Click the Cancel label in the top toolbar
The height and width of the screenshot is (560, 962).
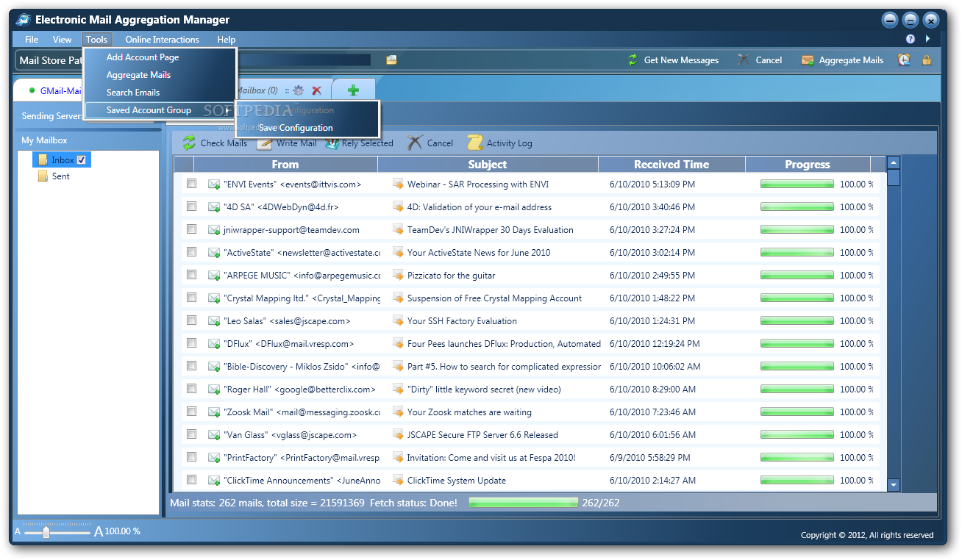(x=769, y=60)
